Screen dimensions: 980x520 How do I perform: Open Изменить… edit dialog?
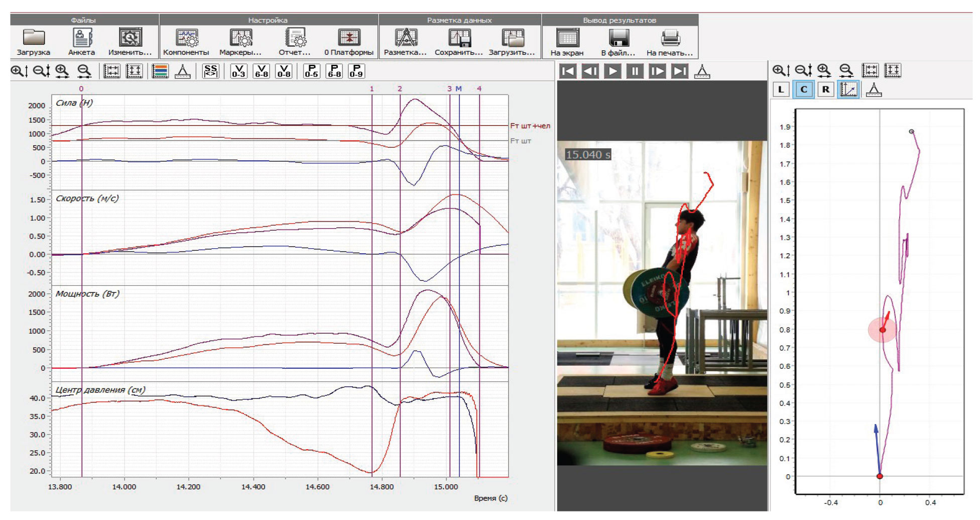130,39
